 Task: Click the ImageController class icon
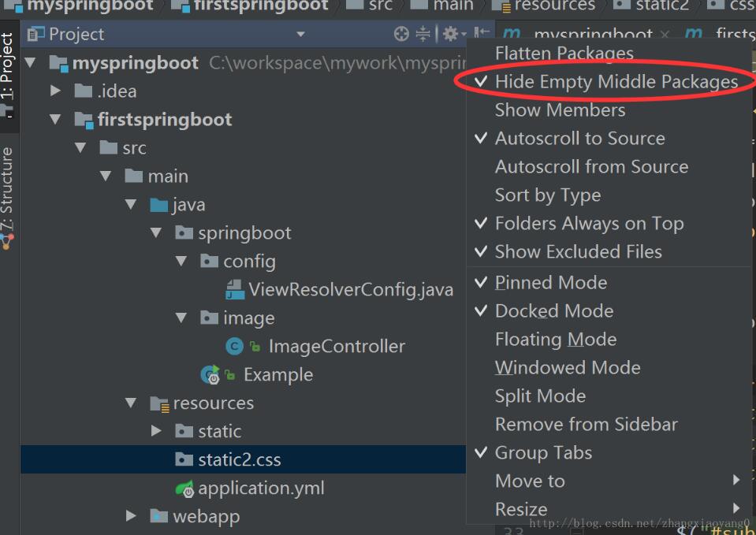click(234, 346)
